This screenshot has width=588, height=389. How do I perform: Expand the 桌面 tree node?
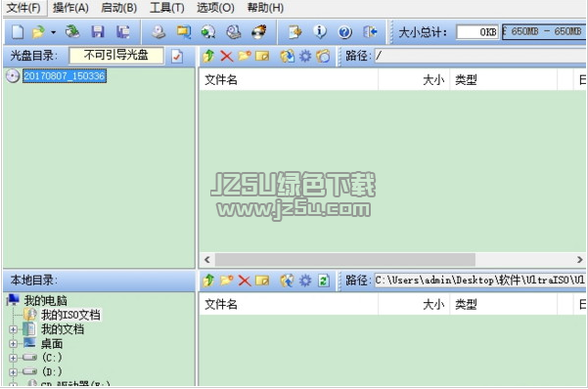pyautogui.click(x=13, y=344)
